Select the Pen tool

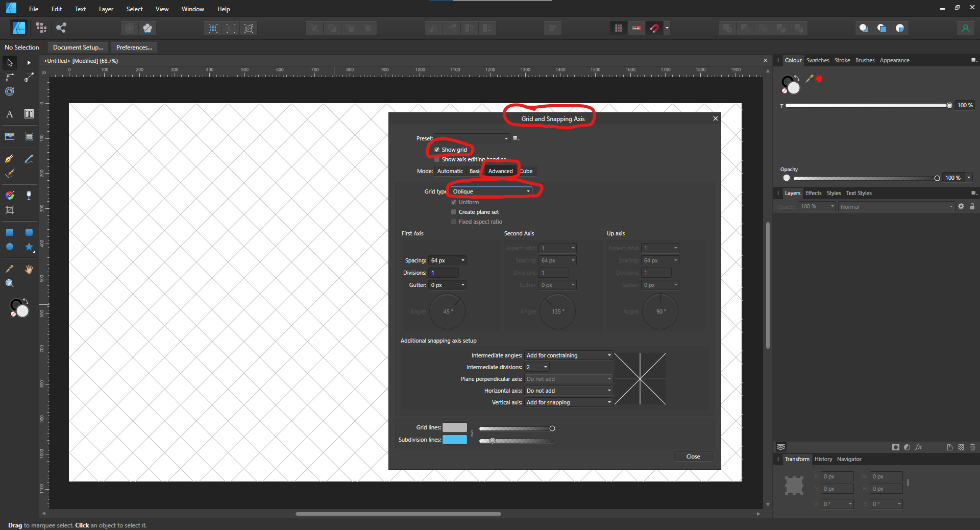9,159
